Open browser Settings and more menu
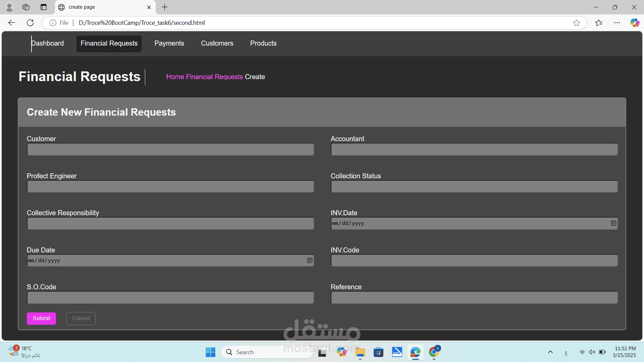 [x=617, y=23]
